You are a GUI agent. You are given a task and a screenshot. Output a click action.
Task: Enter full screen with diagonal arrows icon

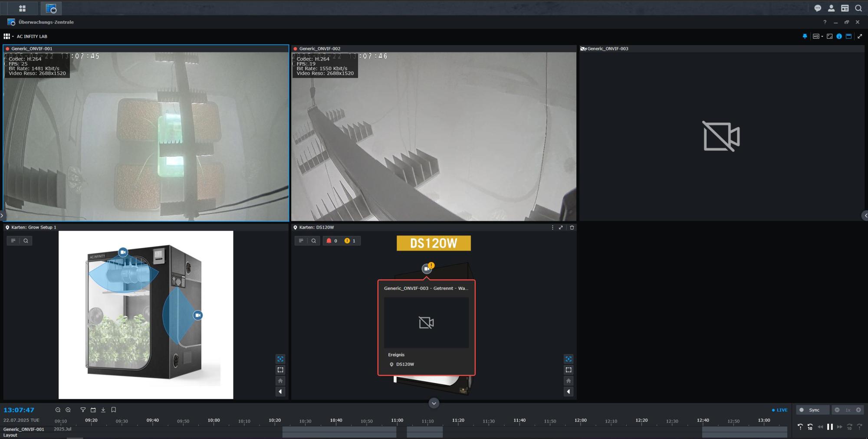[859, 36]
